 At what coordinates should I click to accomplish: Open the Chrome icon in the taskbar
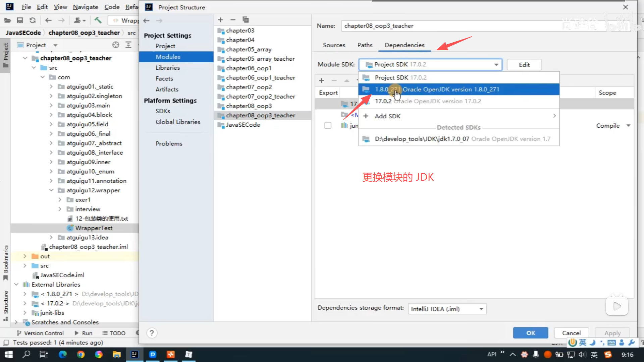pyautogui.click(x=80, y=354)
